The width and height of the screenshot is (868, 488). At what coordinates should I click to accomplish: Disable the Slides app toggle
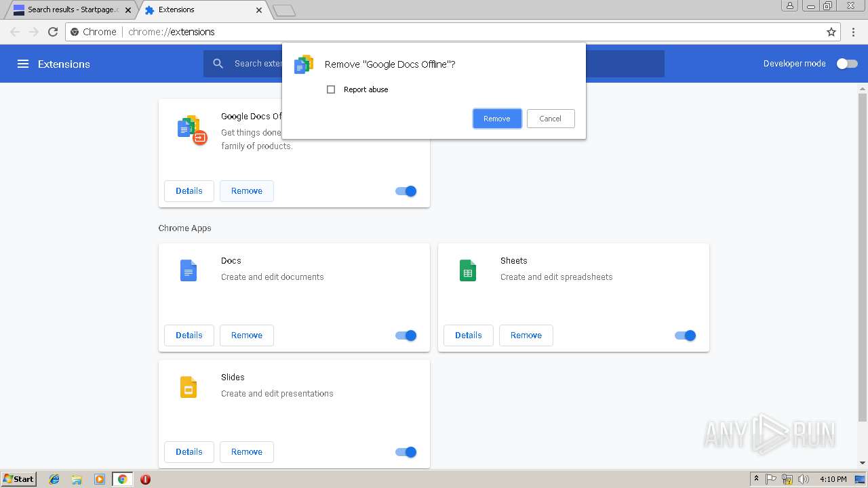(406, 452)
